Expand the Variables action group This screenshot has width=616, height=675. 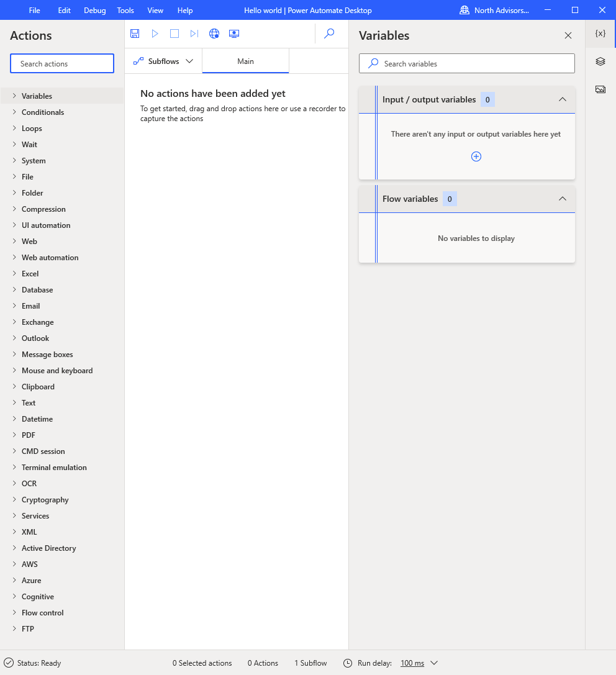(x=14, y=96)
